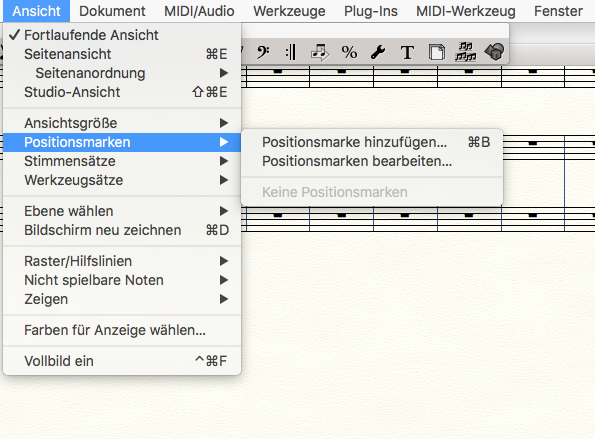The width and height of the screenshot is (595, 439).
Task: Open the wrench Special Tools icon
Action: 378,52
